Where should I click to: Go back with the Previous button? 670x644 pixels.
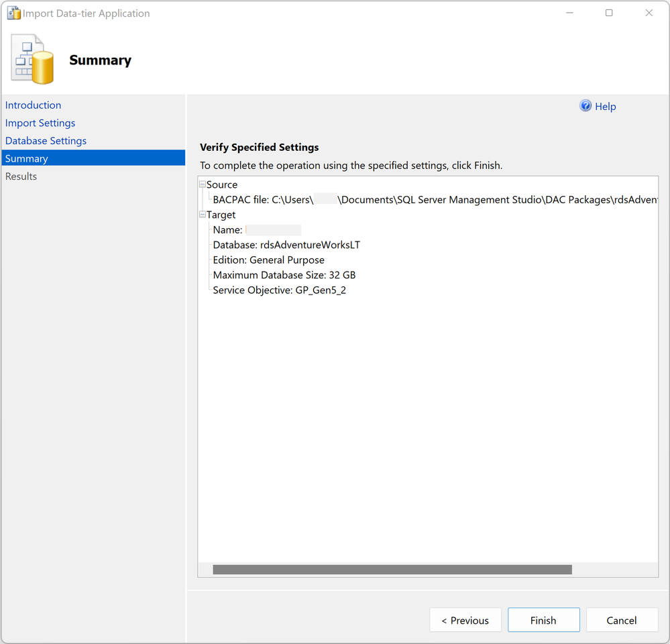[465, 620]
